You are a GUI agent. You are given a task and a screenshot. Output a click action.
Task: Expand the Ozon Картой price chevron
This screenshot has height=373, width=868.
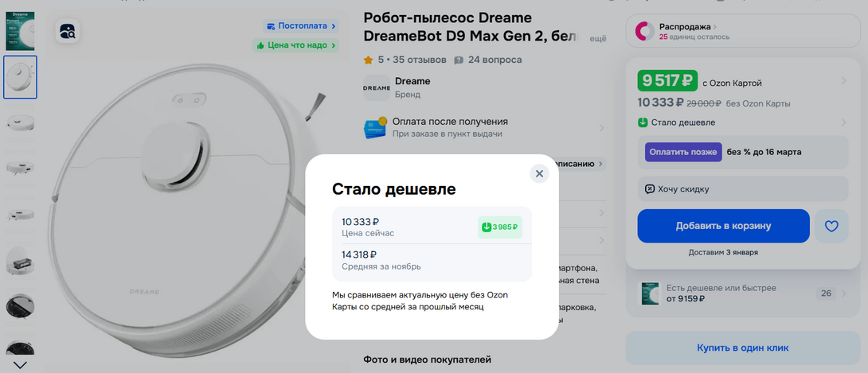tap(843, 81)
